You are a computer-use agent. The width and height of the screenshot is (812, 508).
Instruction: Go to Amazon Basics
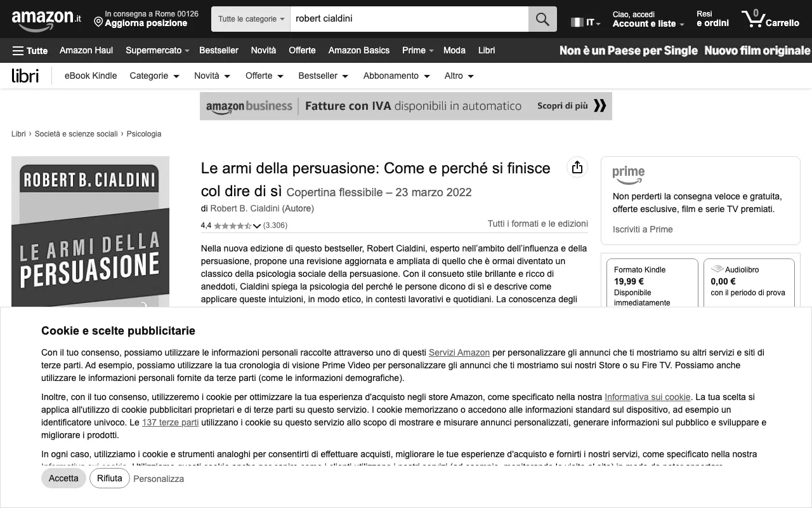point(359,50)
